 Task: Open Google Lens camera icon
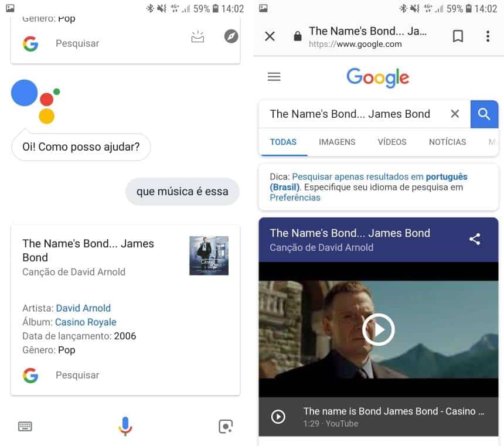[226, 427]
